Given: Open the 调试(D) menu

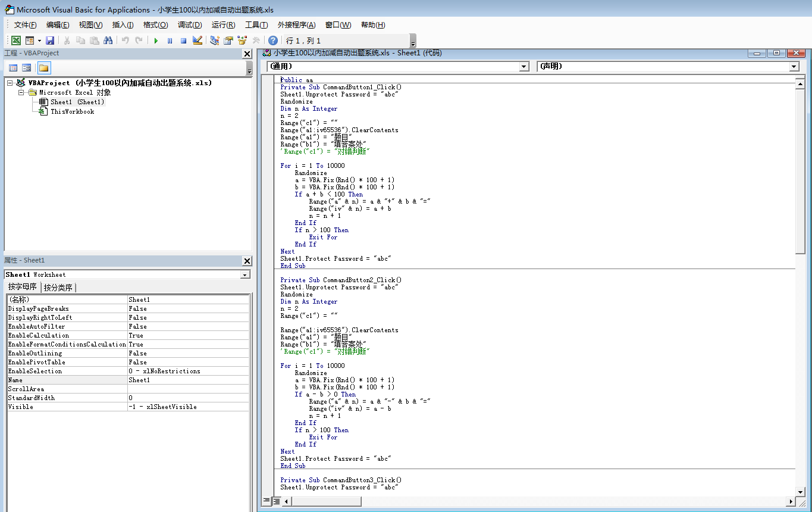Looking at the screenshot, I should tap(190, 25).
